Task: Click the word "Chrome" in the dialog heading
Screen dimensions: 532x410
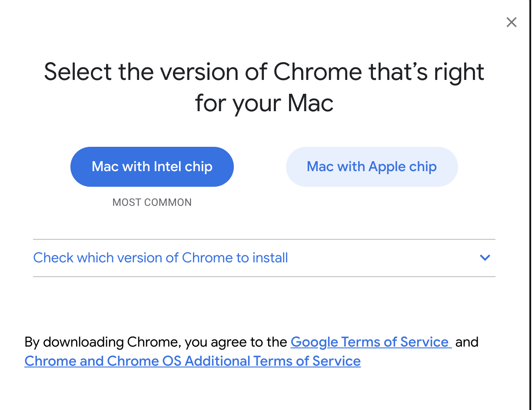Action: click(x=318, y=72)
